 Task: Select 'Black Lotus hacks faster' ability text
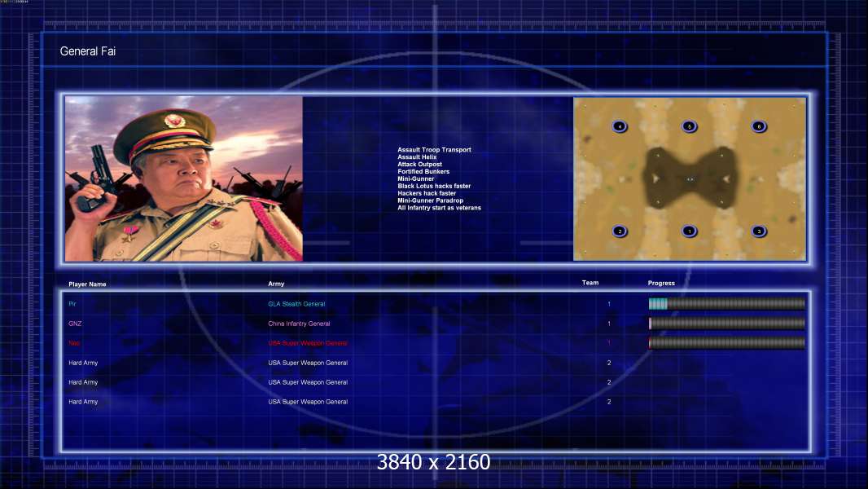pyautogui.click(x=434, y=186)
